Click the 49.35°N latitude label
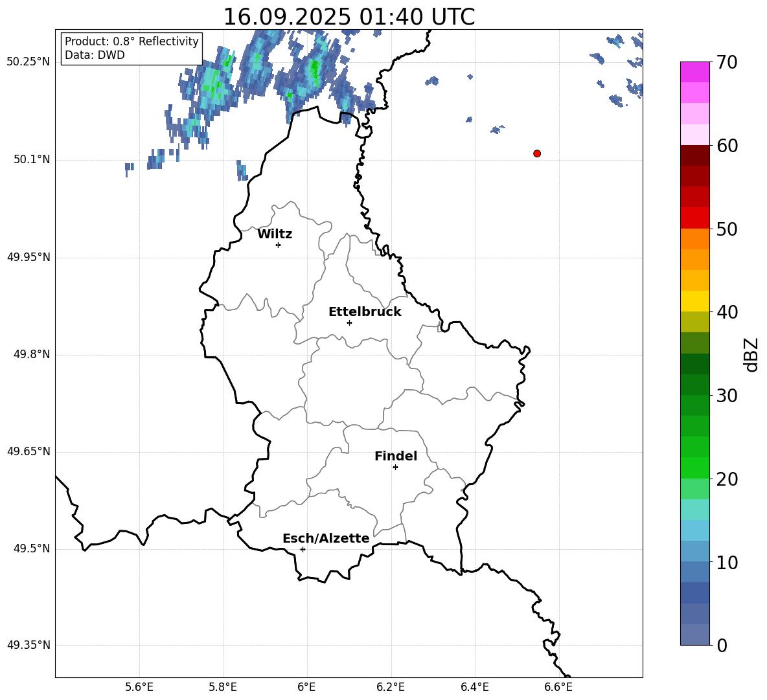This screenshot has height=700, width=767. [x=29, y=645]
